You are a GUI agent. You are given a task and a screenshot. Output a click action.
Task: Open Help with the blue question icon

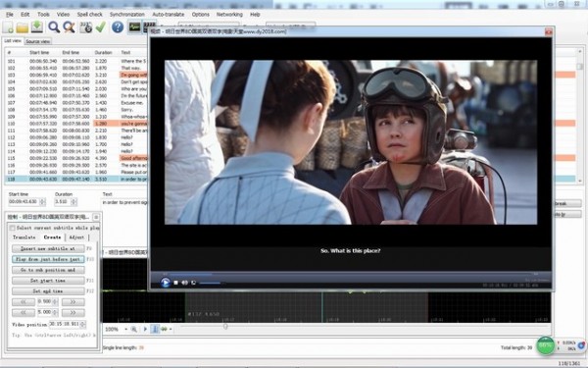coord(118,27)
